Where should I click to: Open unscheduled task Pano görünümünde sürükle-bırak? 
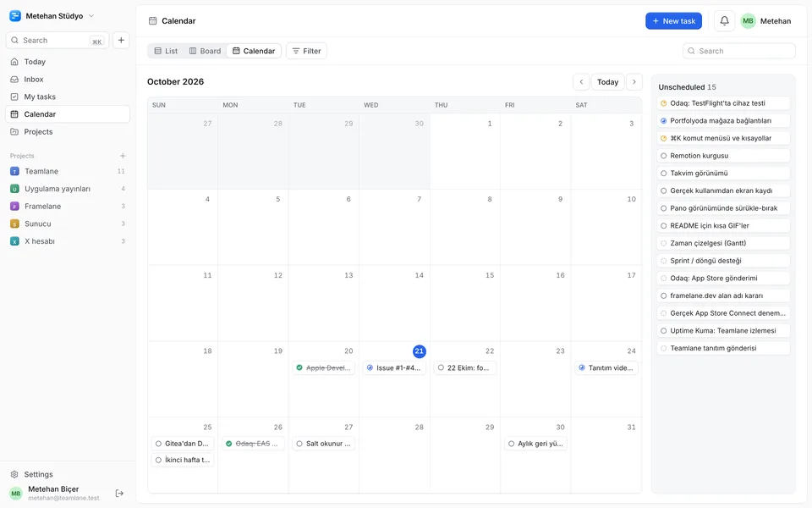click(x=723, y=208)
